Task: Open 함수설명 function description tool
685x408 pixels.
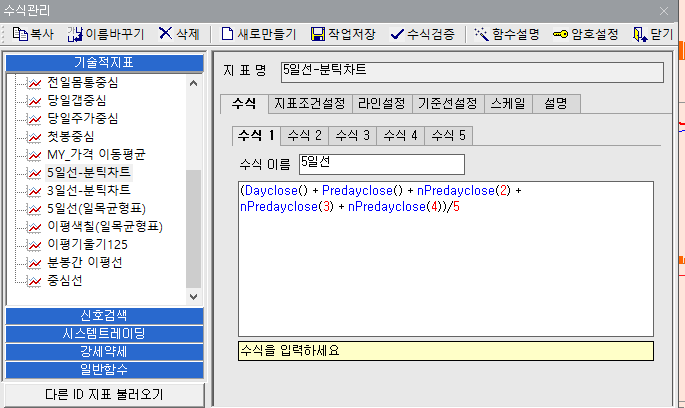Action: pos(482,34)
